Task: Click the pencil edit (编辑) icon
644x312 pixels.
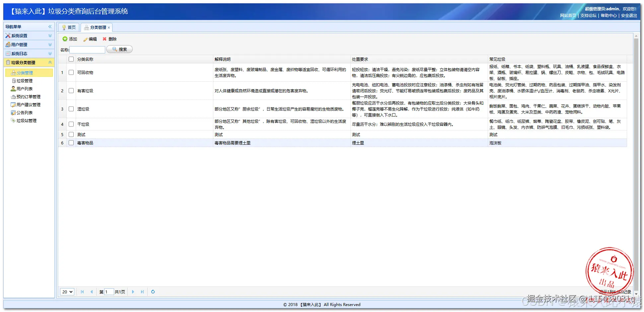Action: tap(85, 39)
